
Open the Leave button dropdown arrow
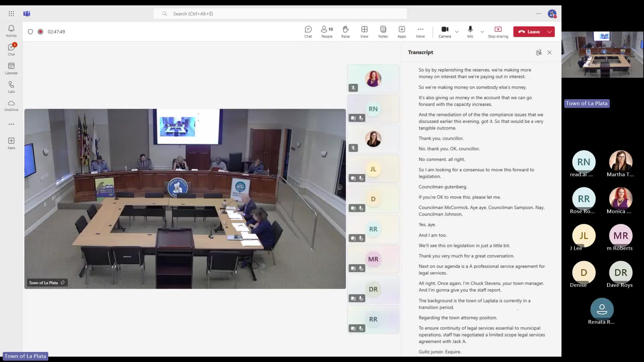point(549,32)
